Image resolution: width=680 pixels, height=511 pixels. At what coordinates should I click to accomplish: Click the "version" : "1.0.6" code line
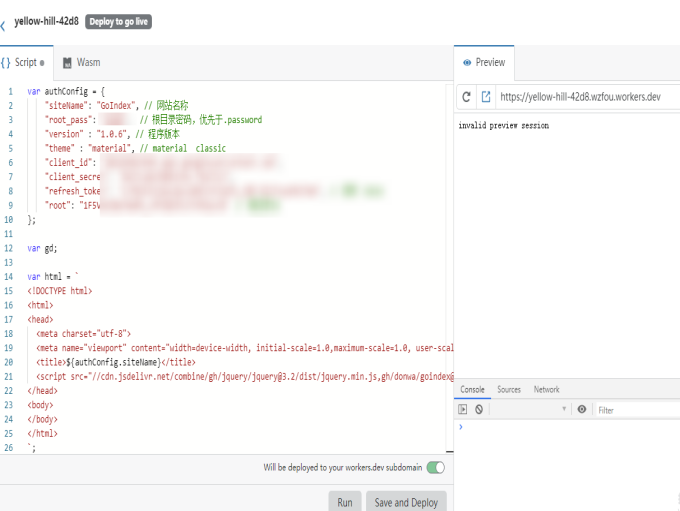click(112, 134)
